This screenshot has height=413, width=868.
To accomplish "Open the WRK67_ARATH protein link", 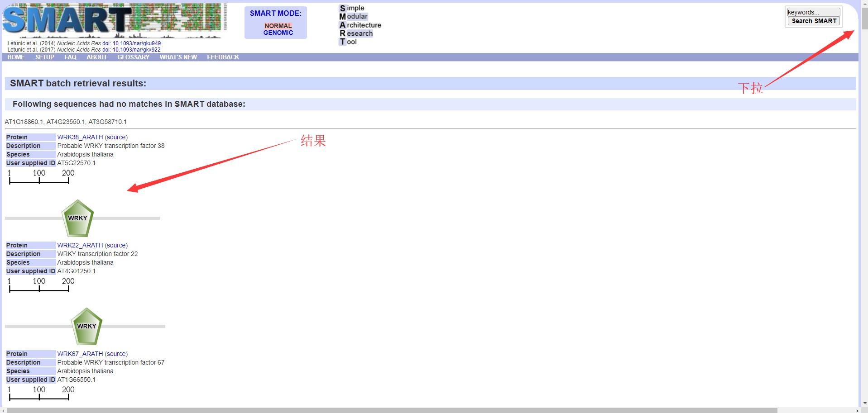I will [x=80, y=354].
